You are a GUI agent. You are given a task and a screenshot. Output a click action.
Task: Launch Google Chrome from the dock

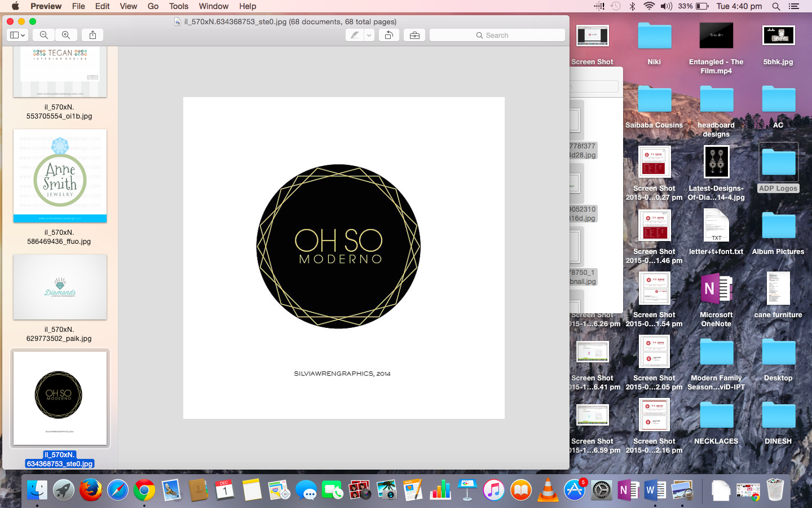144,490
